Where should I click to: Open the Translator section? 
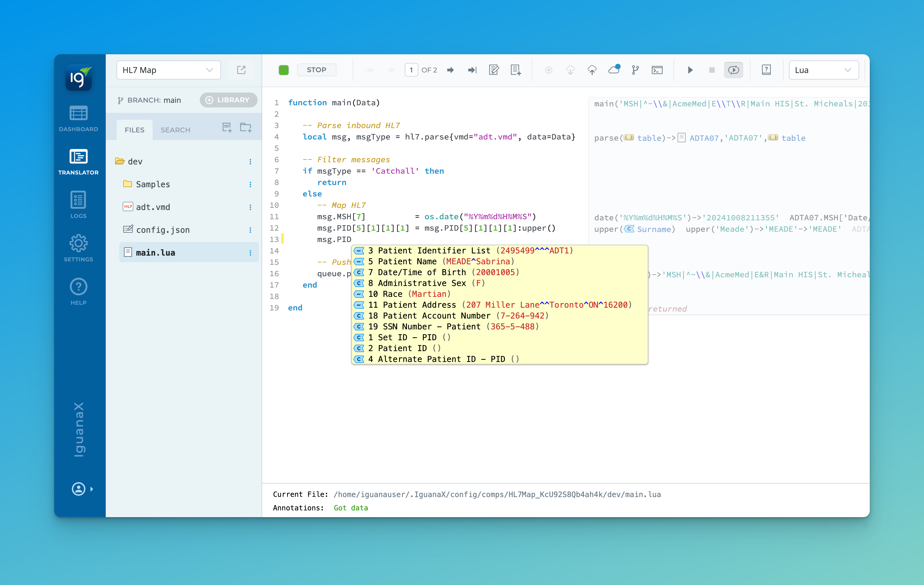click(78, 162)
